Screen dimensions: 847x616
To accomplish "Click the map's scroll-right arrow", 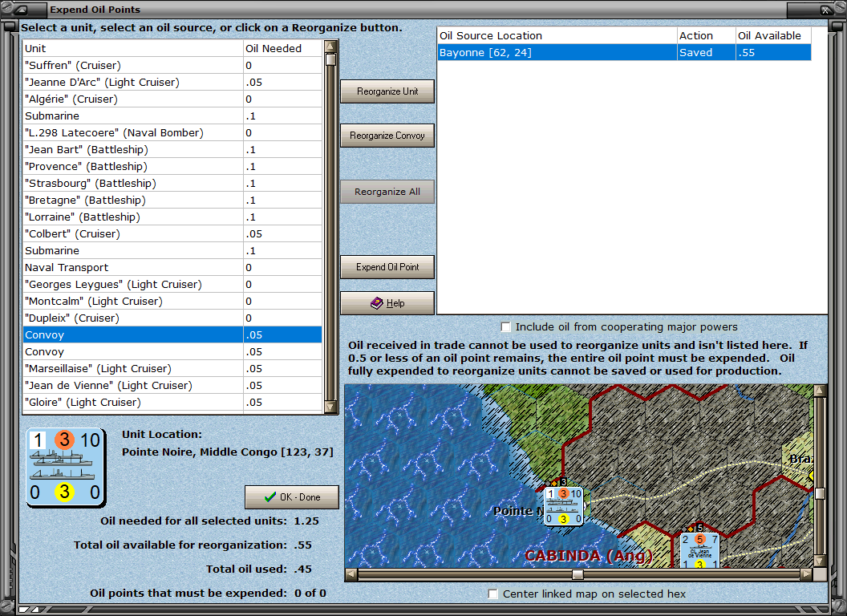I will pos(806,574).
